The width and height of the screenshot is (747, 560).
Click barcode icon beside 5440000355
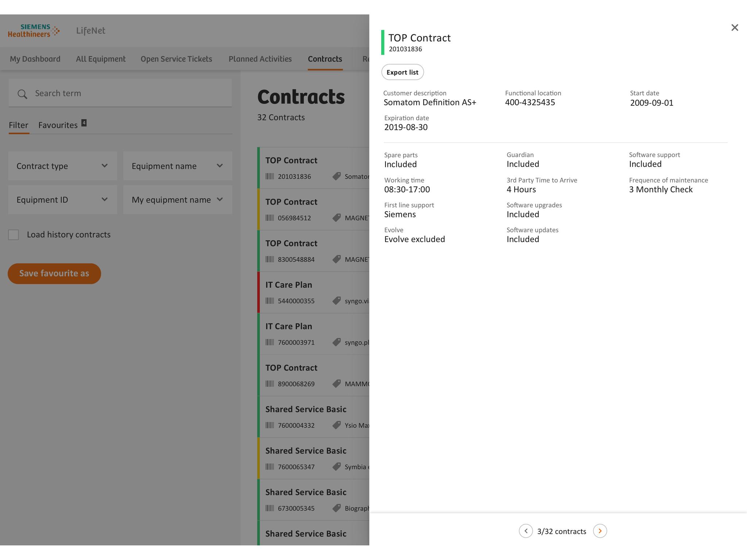(x=270, y=301)
